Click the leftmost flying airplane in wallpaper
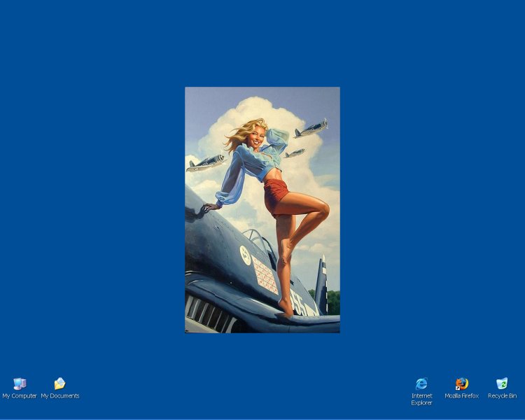The width and height of the screenshot is (525, 420). coord(205,164)
